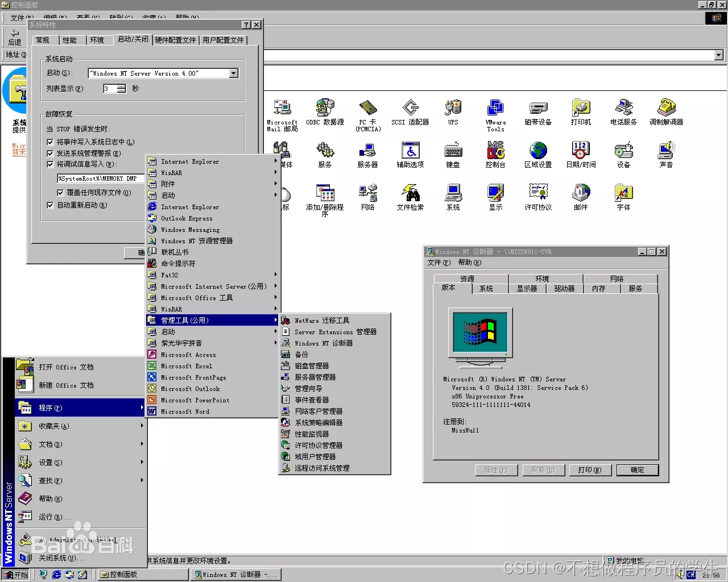Open the 许可协议 icon

538,197
